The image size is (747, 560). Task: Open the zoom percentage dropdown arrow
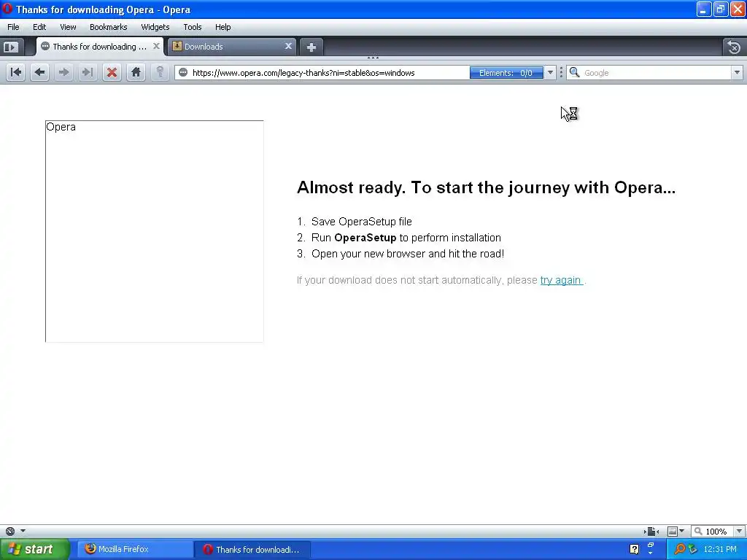pos(739,531)
